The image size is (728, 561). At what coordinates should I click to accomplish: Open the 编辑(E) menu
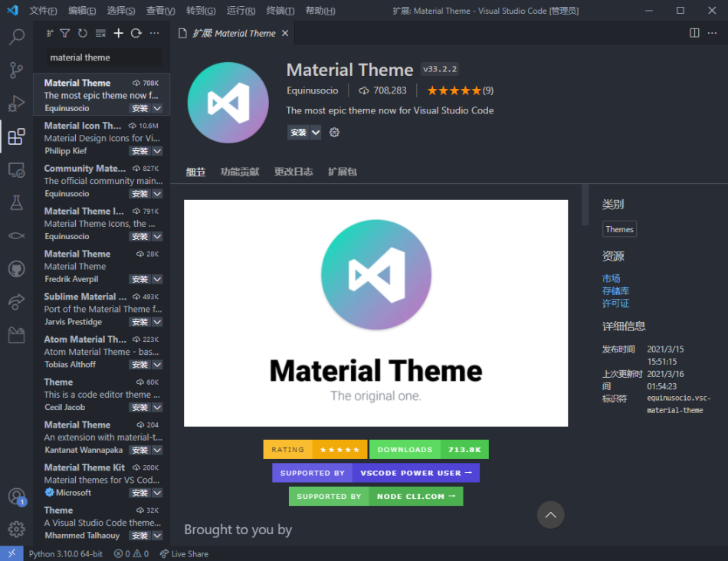pos(82,11)
